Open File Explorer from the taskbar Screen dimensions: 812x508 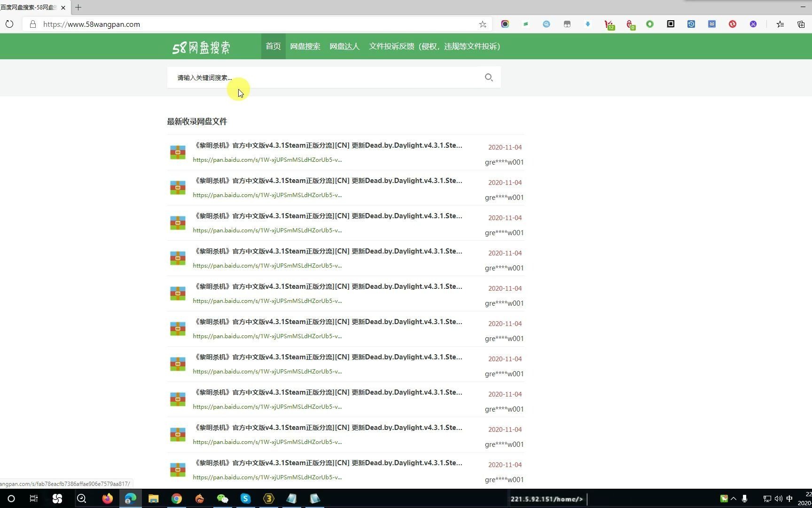coord(154,499)
